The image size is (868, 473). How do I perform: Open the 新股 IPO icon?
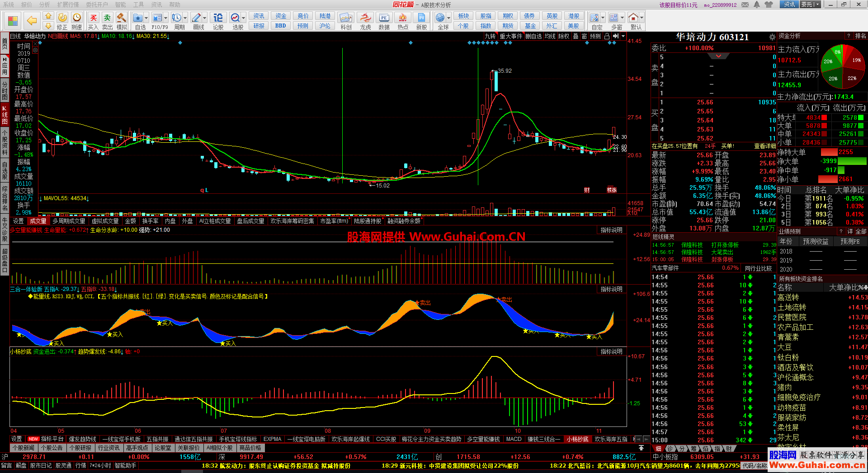click(x=421, y=21)
